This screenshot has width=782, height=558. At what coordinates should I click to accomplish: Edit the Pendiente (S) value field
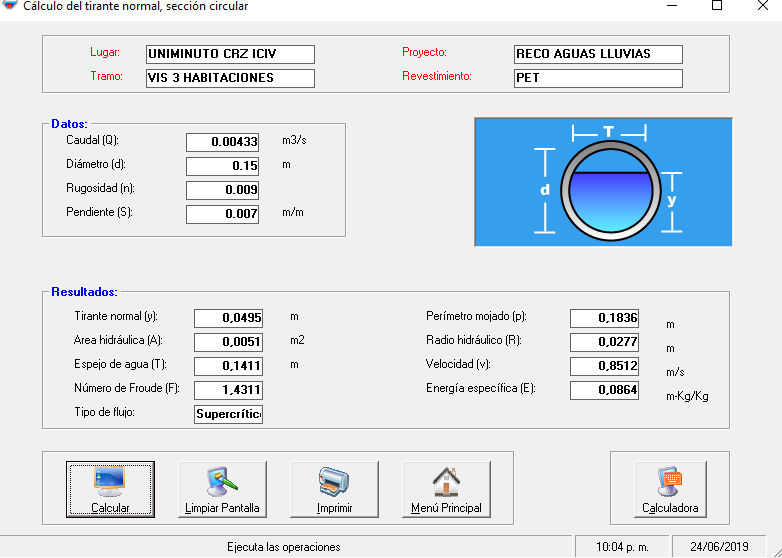222,214
